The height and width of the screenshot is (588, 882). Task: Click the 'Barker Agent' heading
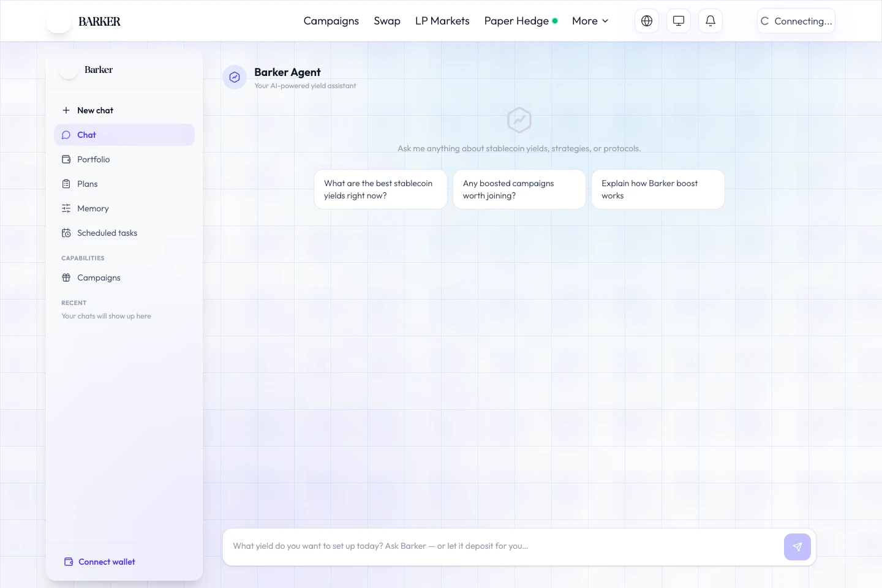coord(287,72)
